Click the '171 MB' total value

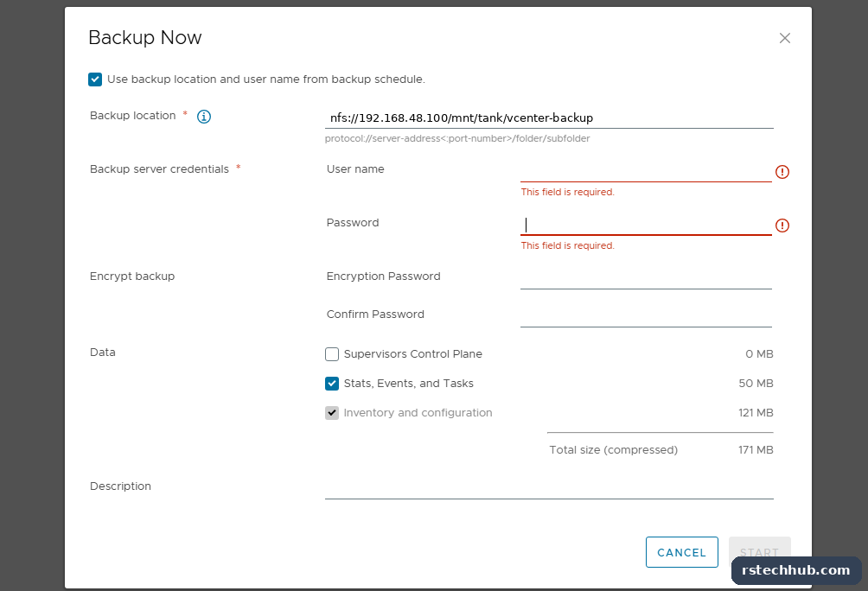[756, 450]
